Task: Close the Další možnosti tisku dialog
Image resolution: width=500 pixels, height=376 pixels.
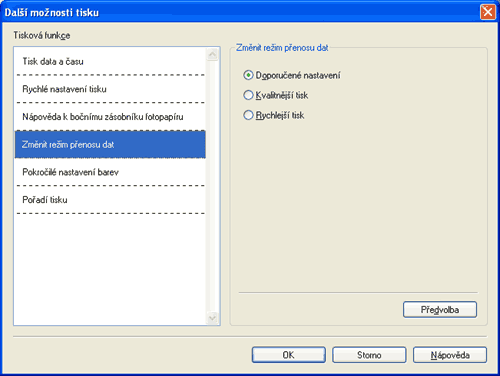Action: coord(488,12)
